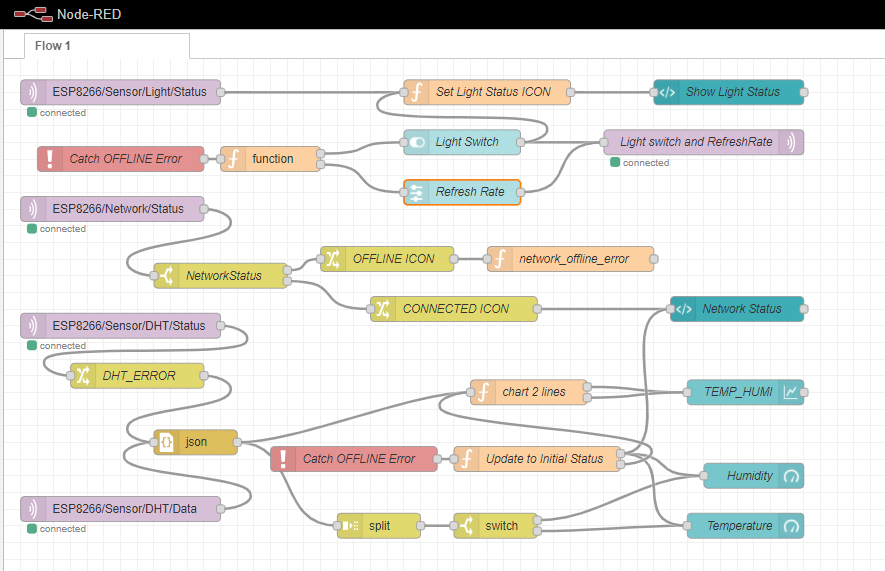The image size is (885, 571).
Task: Click gauge icon on Humidity node
Action: coord(791,476)
